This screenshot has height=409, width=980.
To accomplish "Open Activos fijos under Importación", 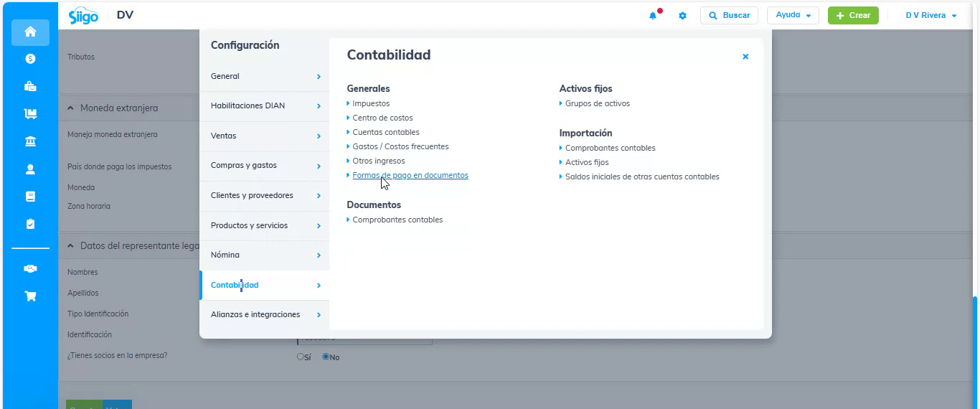I will [587, 162].
